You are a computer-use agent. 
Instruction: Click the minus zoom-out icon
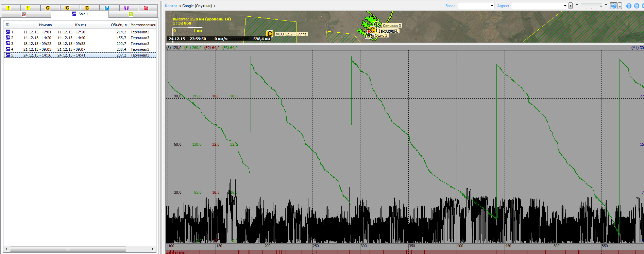(x=577, y=5)
